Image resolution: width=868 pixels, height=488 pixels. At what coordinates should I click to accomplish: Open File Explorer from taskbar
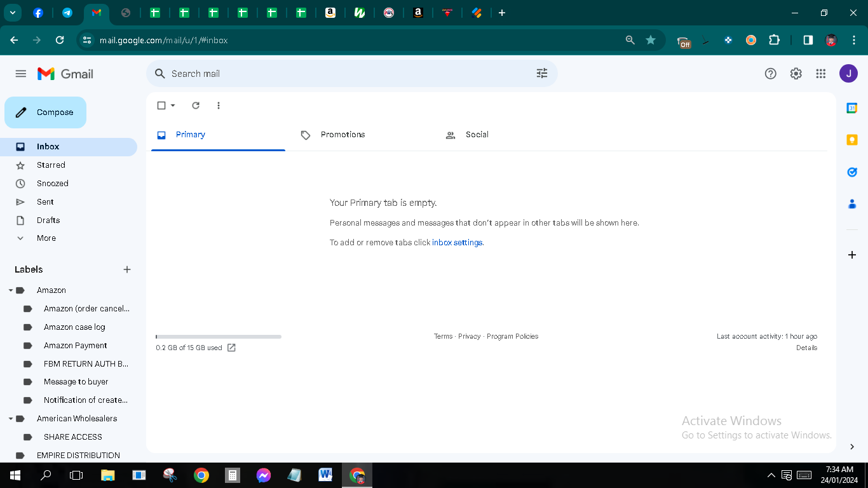[107, 475]
